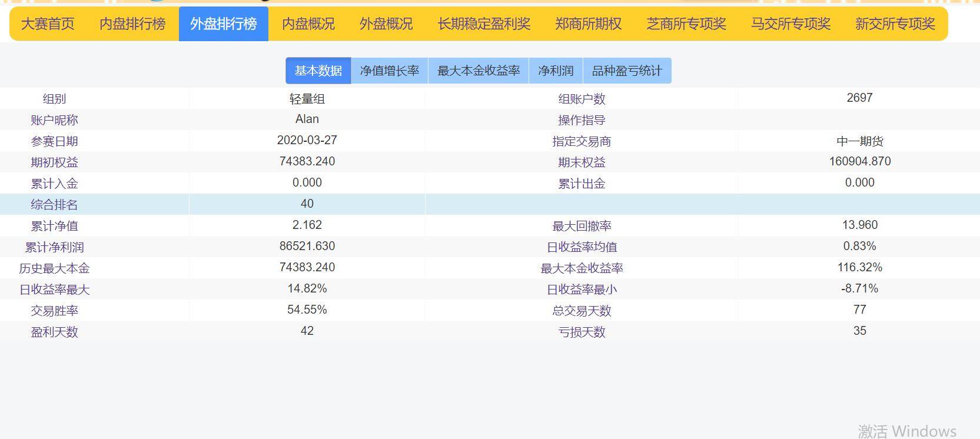The width and height of the screenshot is (980, 439).
Task: Open 内盘概况 navigation item
Action: [x=308, y=24]
